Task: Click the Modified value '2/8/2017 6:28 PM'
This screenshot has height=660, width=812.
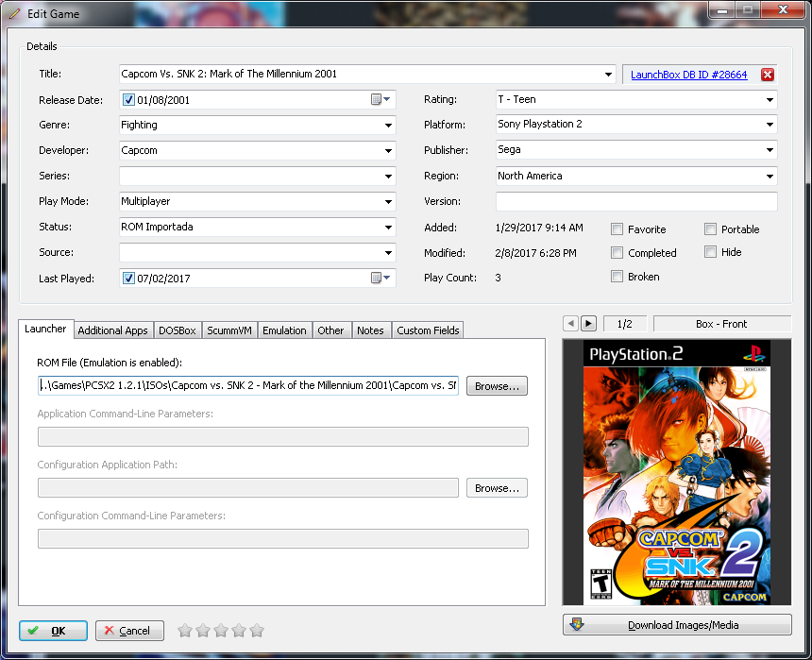Action: click(x=535, y=253)
